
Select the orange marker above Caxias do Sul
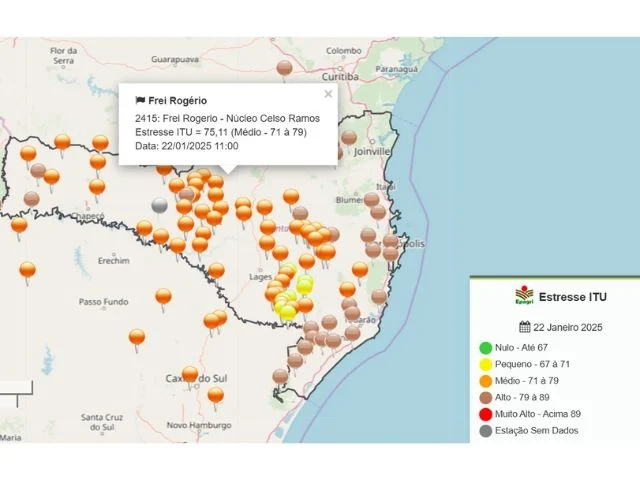pos(189,374)
